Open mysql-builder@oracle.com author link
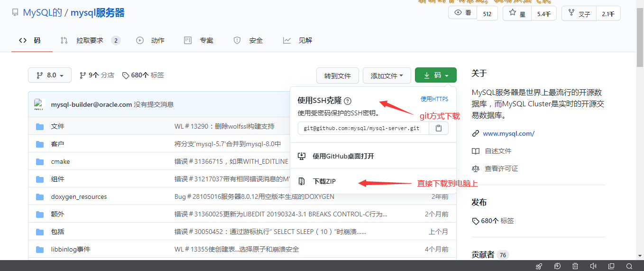 [x=91, y=104]
